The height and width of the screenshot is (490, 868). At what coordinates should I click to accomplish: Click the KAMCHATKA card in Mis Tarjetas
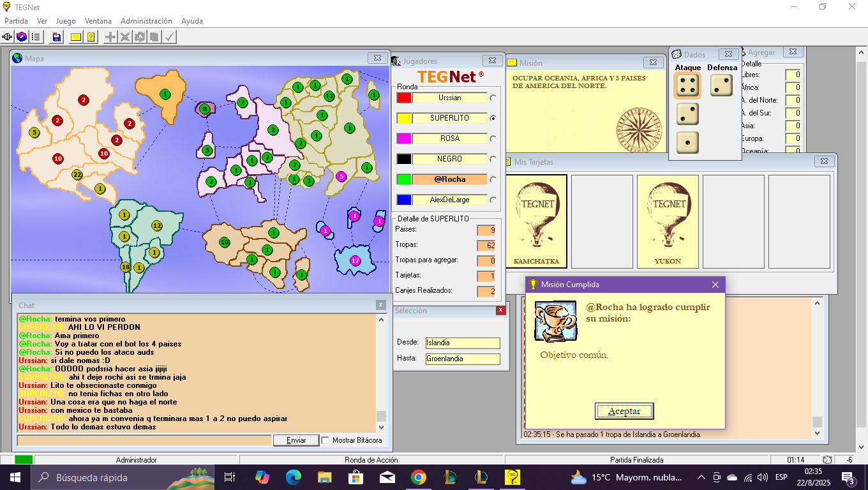(x=536, y=222)
